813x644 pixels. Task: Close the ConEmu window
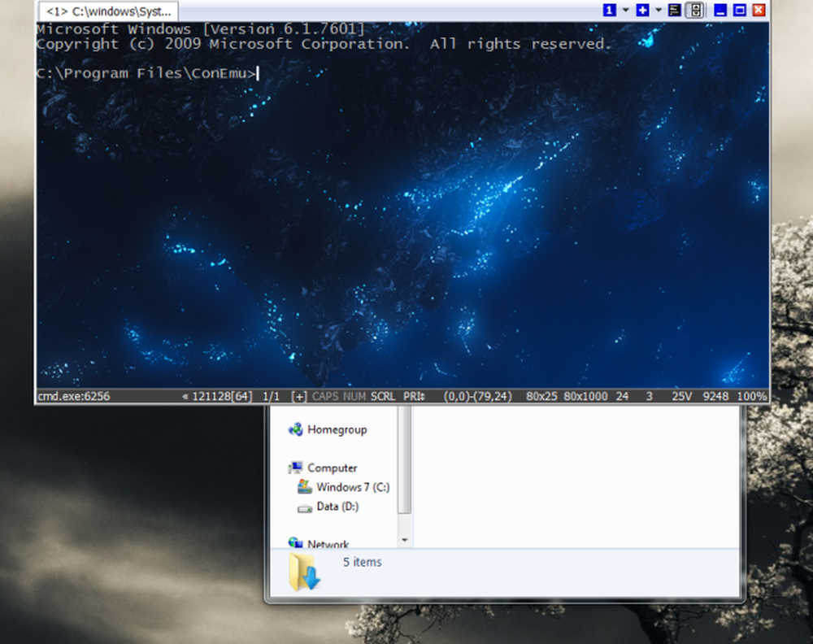[x=759, y=10]
